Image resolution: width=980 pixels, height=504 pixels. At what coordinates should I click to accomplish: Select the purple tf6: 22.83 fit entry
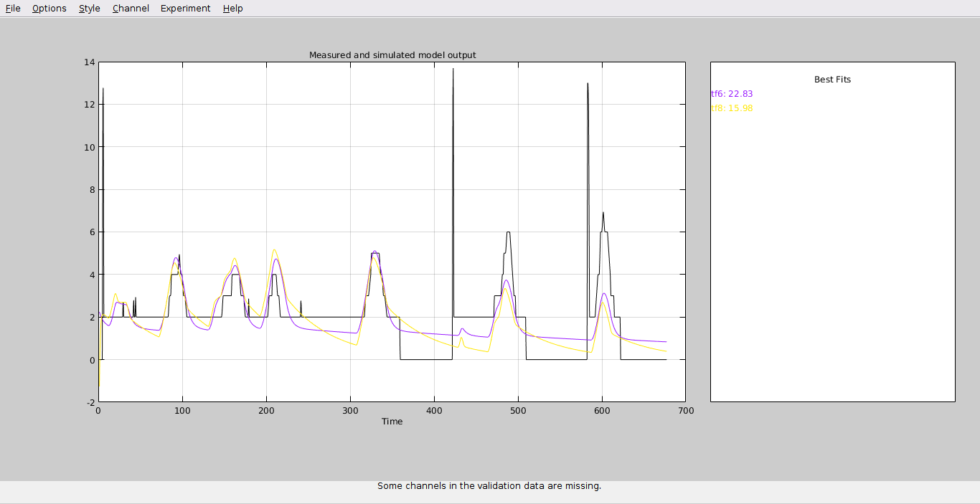coord(732,94)
